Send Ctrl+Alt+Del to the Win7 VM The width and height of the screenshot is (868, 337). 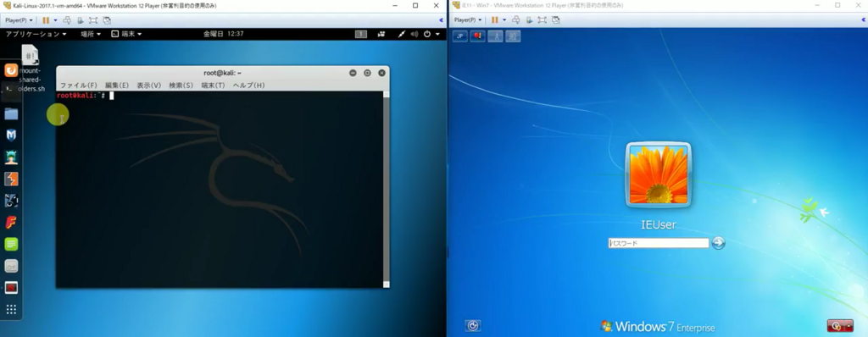[516, 20]
